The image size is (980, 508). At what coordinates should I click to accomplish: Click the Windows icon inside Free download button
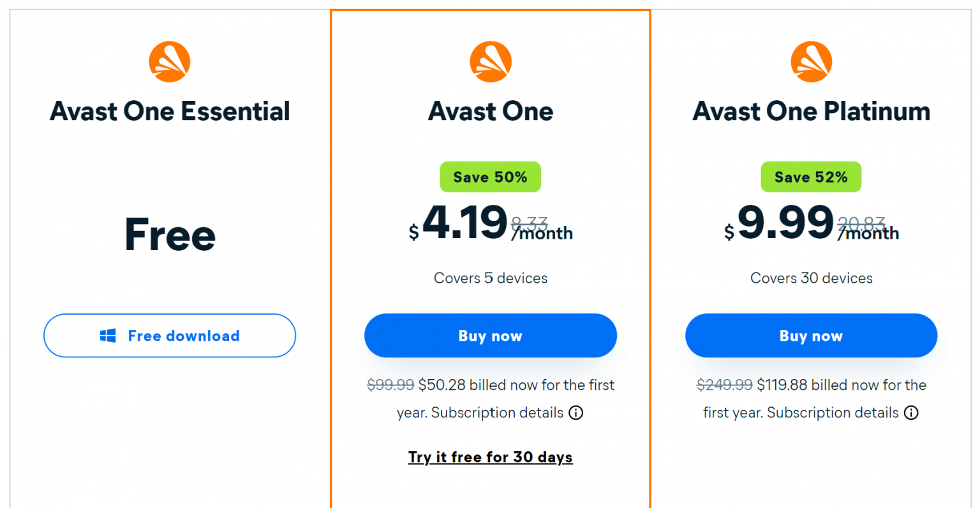tap(108, 335)
